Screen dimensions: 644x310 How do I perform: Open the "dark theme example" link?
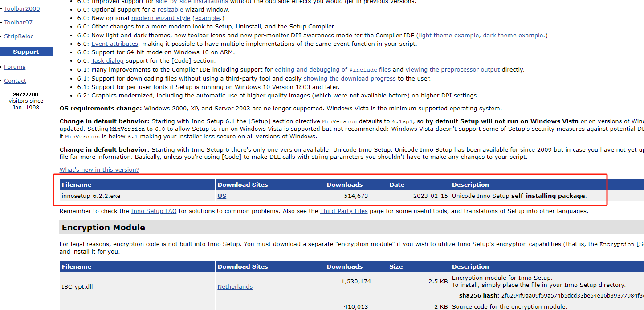(513, 35)
